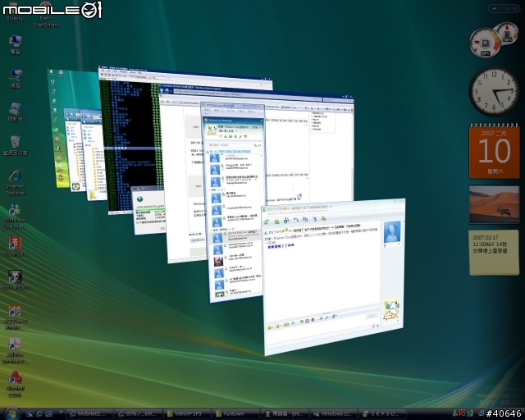The image size is (525, 420).
Task: Expand the Quick Launch overflow chevron
Action: pos(61,413)
